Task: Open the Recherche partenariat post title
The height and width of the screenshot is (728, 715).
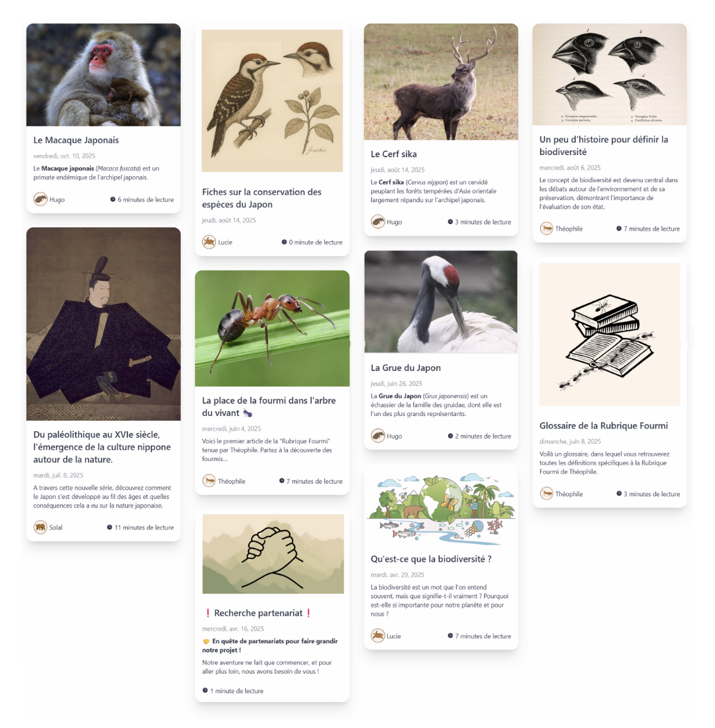Action: (258, 613)
